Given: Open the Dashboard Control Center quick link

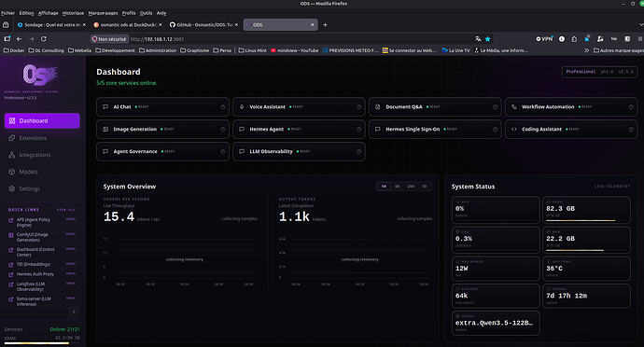Looking at the screenshot, I should pos(42,252).
